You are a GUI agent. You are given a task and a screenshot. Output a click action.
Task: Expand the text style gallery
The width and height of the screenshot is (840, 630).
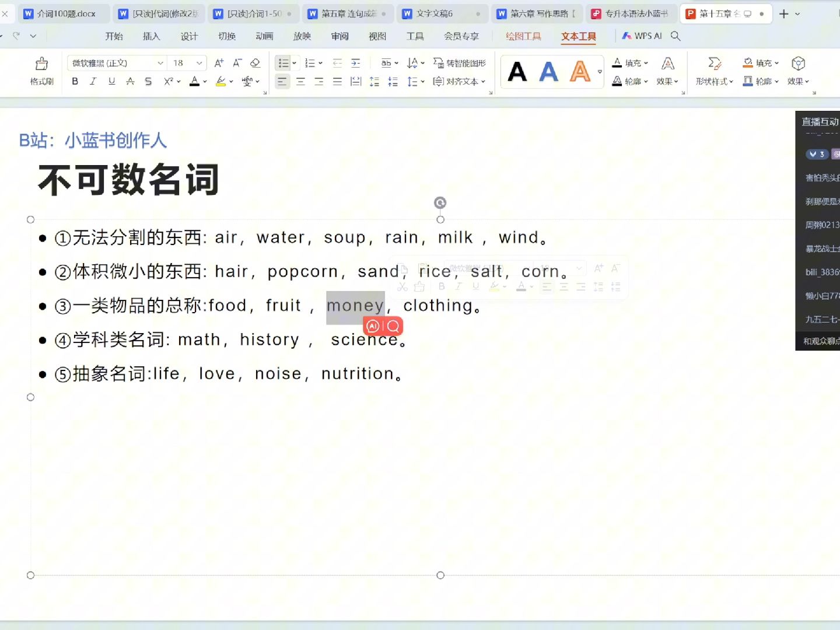pyautogui.click(x=600, y=72)
